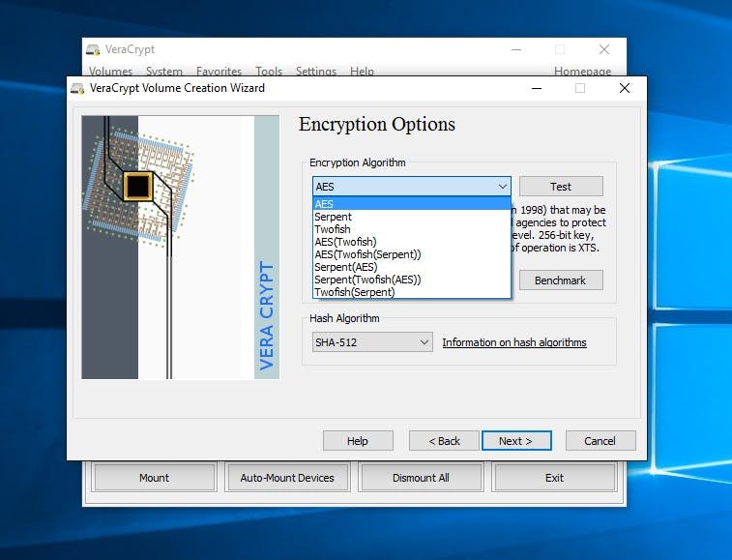Minimize the Volume Creation Wizard window

(x=537, y=88)
